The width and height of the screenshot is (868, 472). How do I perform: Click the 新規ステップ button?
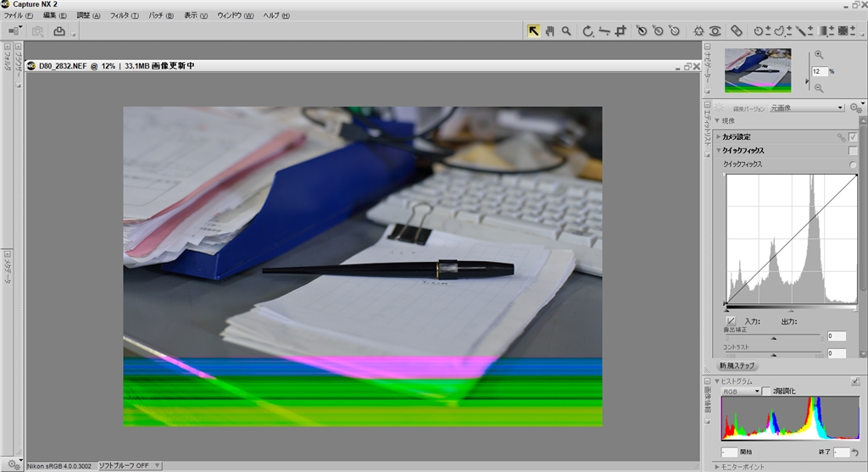(737, 366)
